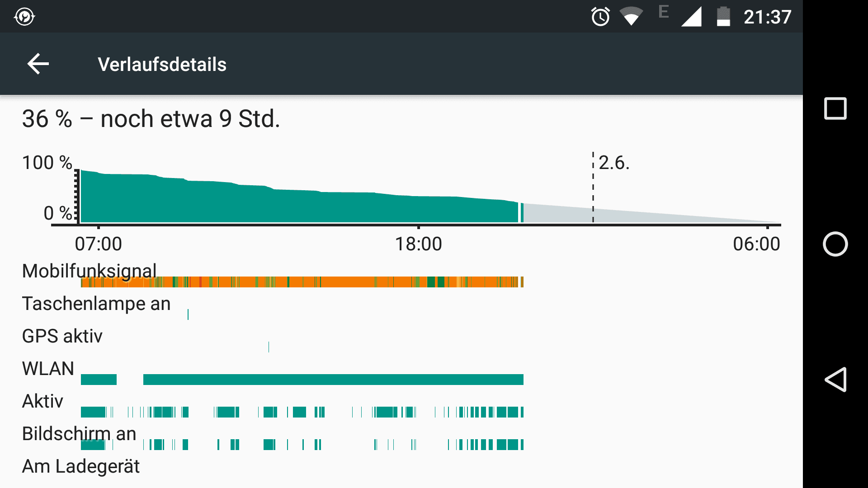This screenshot has height=488, width=868.
Task: Tap the circular home navigation button
Action: (x=835, y=244)
